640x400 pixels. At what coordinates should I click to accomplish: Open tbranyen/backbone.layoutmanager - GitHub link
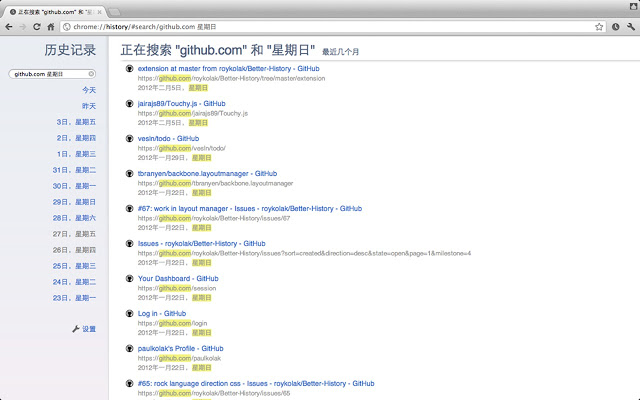207,173
